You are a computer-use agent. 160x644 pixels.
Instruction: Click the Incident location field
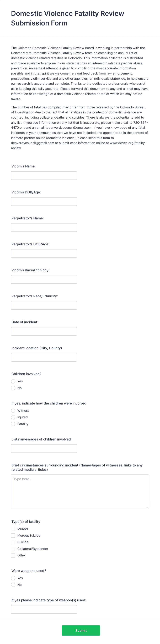click(44, 357)
